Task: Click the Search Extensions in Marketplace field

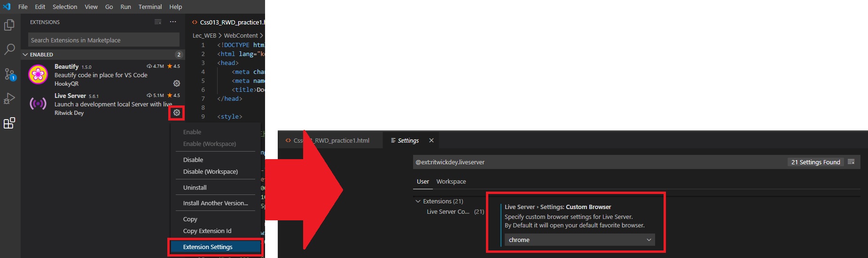Action: (x=103, y=40)
